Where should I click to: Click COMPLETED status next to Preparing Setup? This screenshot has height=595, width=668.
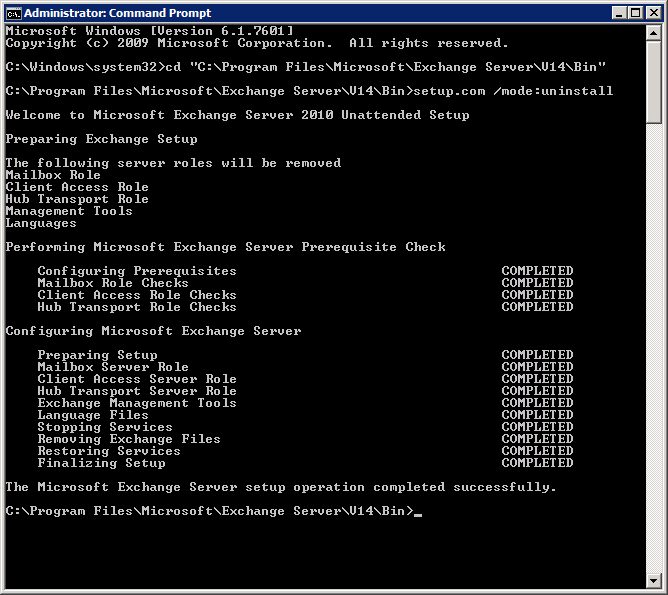537,355
